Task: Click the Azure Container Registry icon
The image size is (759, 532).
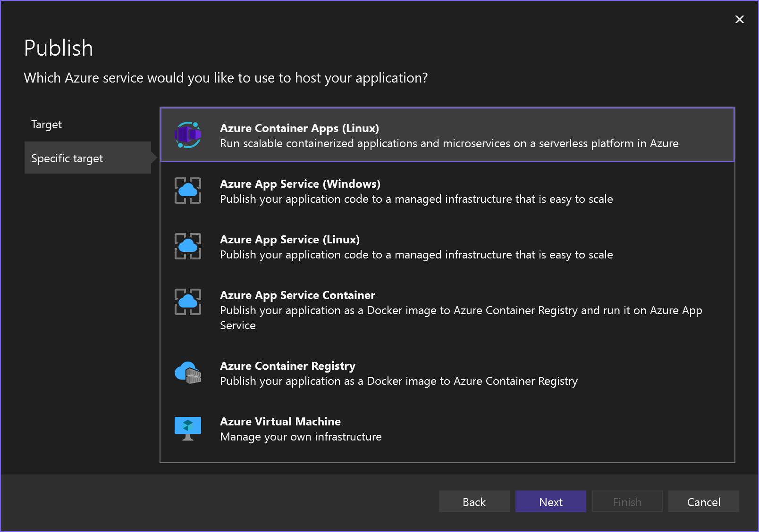Action: coord(188,373)
